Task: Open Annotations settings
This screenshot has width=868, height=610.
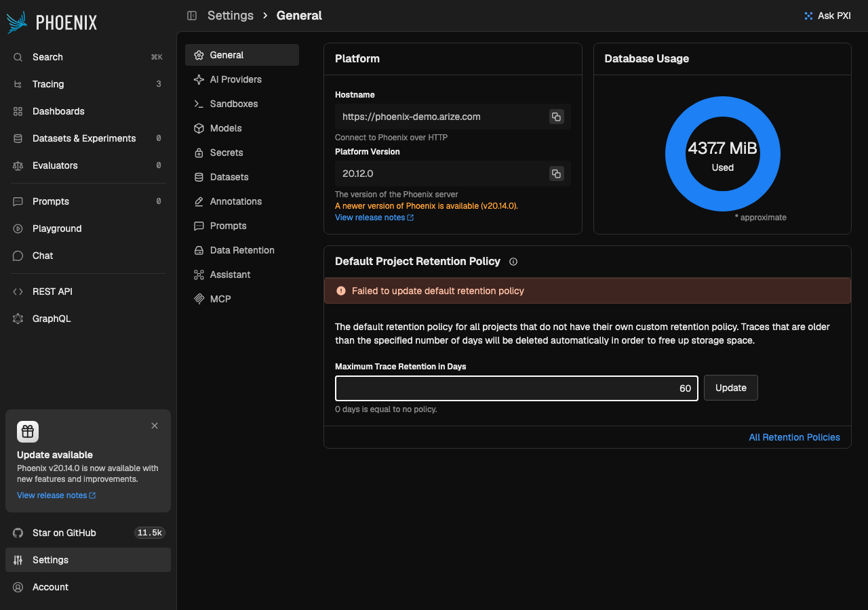Action: (242, 201)
